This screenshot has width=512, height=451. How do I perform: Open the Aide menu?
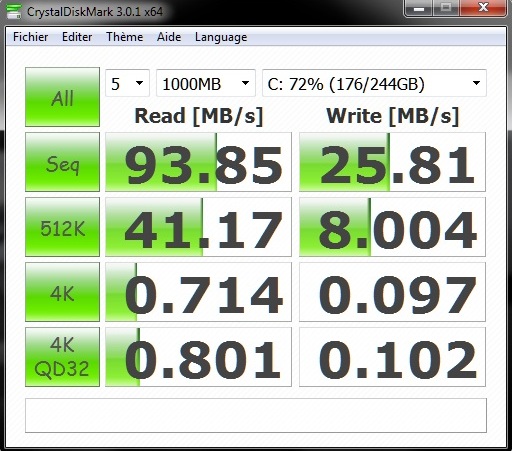tap(169, 37)
